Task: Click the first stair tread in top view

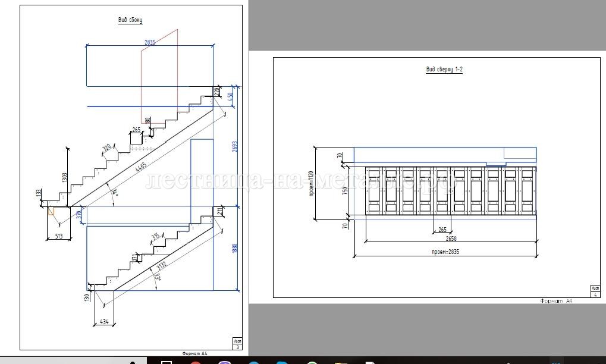Action: (373, 192)
